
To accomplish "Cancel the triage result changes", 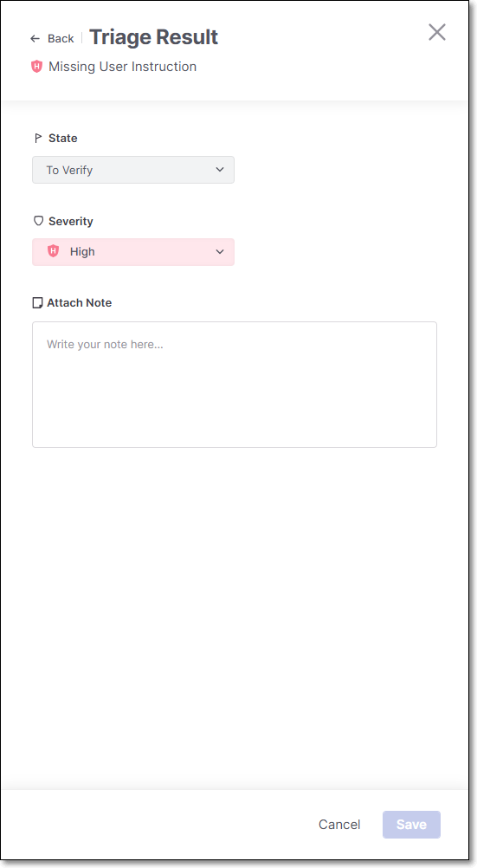I will coord(339,825).
